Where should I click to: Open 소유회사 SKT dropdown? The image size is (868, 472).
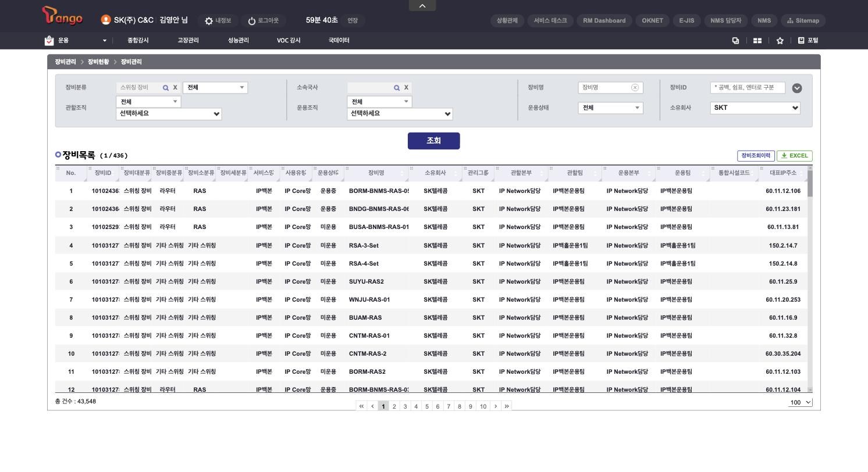(x=755, y=108)
